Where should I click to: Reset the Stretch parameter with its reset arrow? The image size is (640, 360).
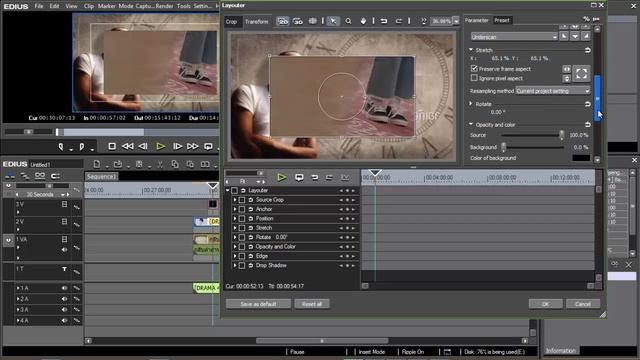[x=588, y=50]
